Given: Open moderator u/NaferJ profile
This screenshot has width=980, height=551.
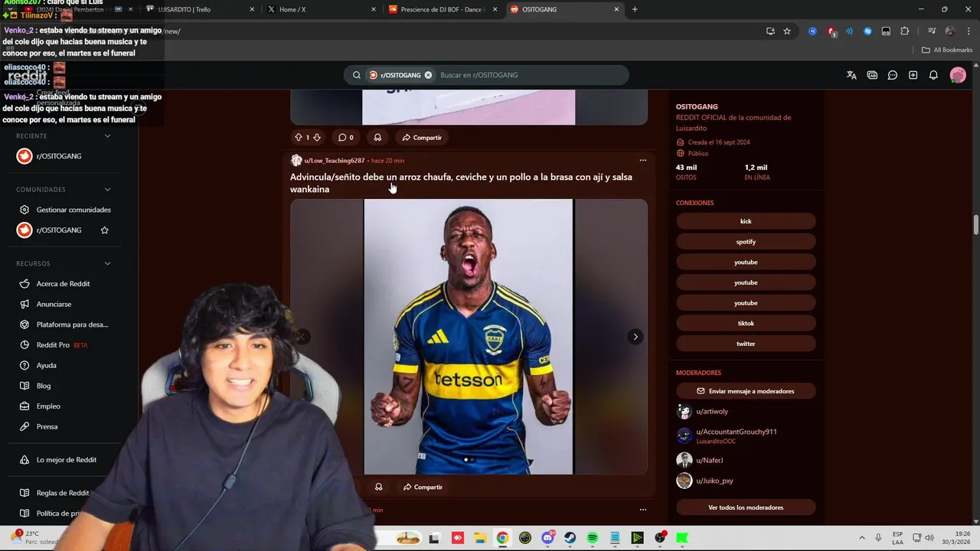Looking at the screenshot, I should point(710,461).
